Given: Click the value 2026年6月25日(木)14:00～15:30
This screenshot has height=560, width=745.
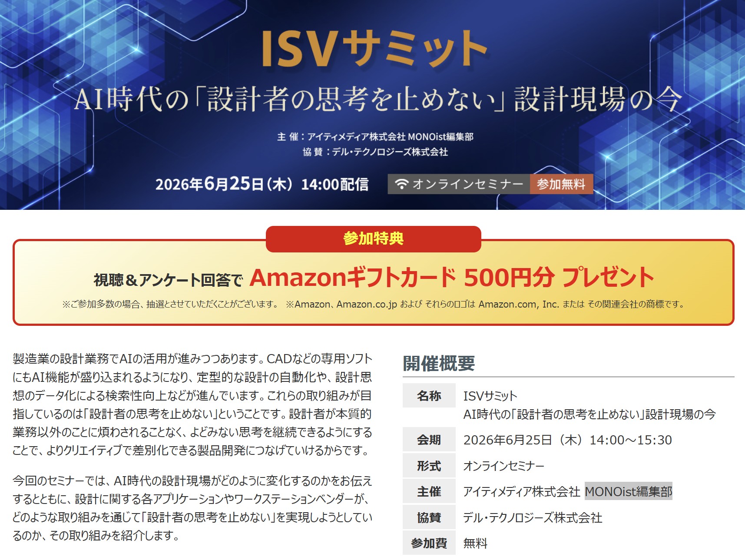Looking at the screenshot, I should point(567,440).
